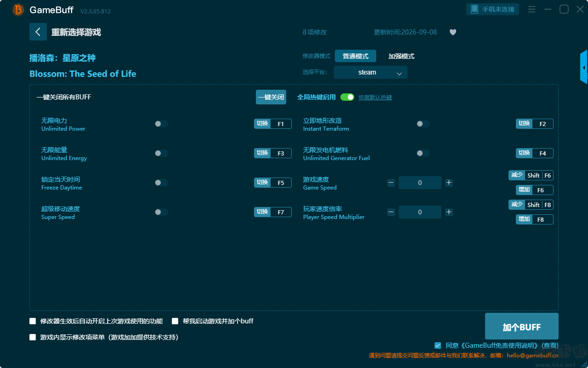
Task: Click the hello@gamebuff.cn email address
Action: (533, 356)
